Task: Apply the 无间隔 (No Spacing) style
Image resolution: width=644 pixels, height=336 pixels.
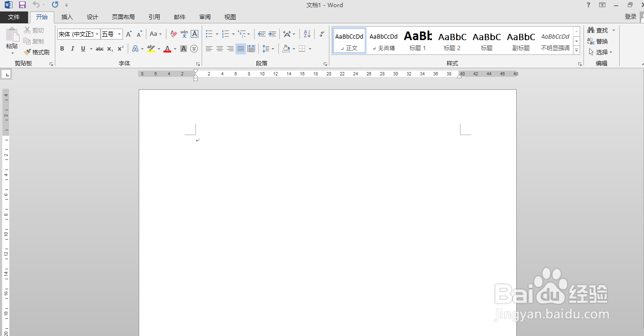Action: 383,41
